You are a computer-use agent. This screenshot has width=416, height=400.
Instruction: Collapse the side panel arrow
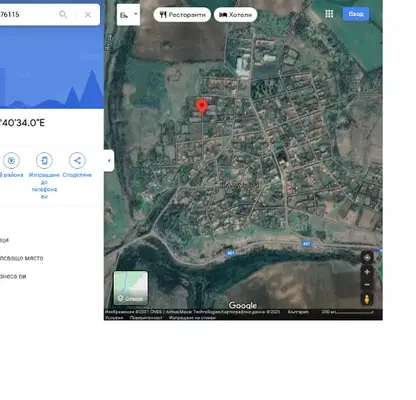tap(109, 161)
